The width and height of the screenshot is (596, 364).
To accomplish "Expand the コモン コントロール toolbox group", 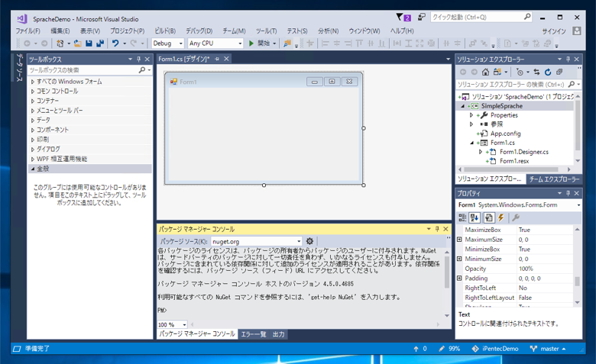I will click(33, 91).
